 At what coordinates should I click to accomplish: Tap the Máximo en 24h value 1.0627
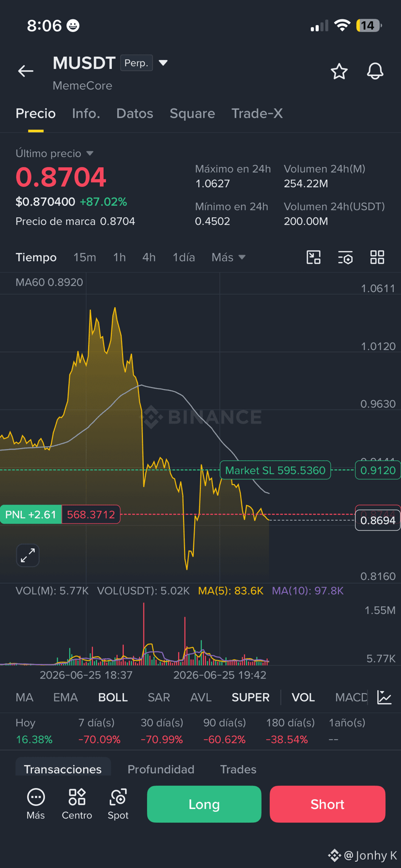coord(212,184)
